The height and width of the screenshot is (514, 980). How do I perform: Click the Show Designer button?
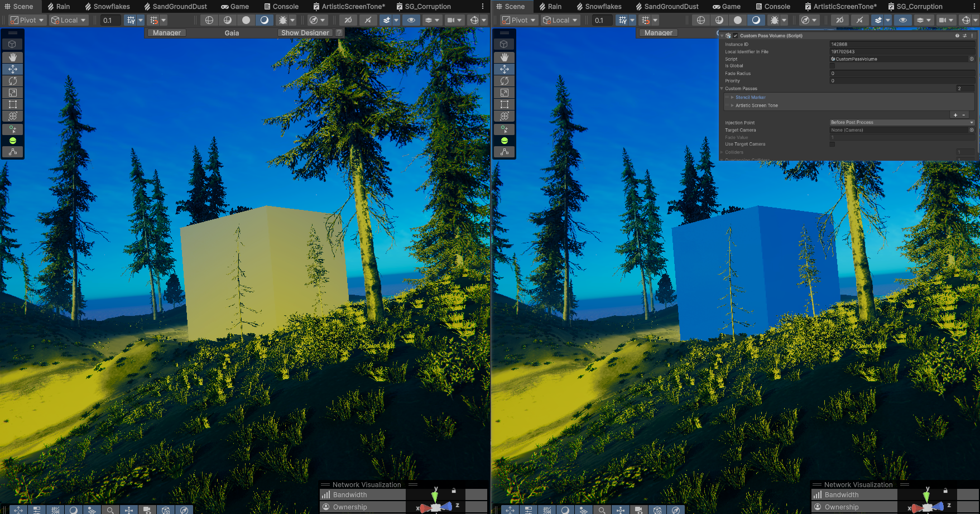pos(305,32)
